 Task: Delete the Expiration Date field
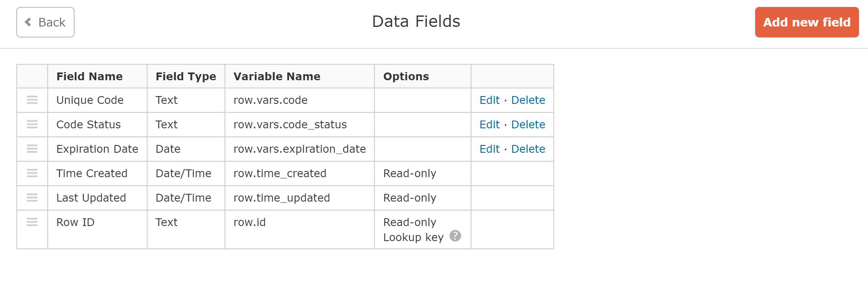tap(528, 149)
